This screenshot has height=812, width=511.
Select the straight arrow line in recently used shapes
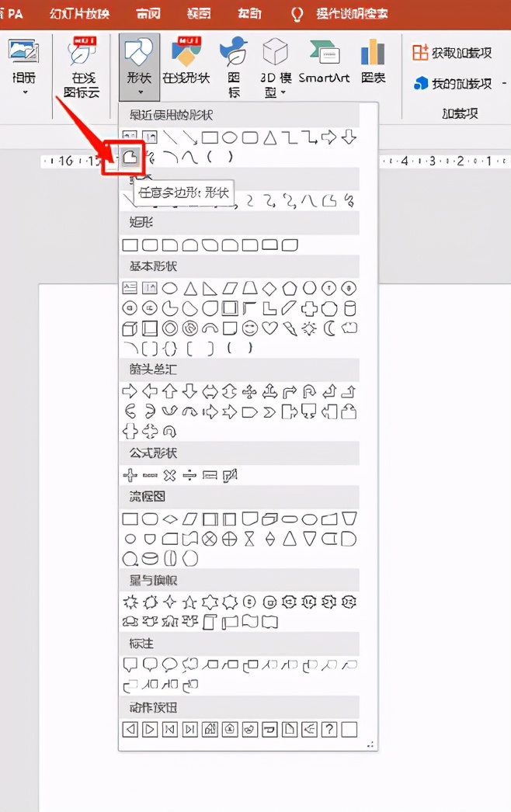point(189,137)
